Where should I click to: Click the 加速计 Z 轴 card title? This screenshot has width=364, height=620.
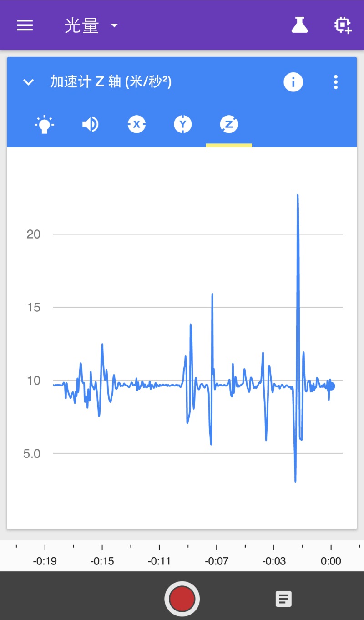tap(111, 82)
